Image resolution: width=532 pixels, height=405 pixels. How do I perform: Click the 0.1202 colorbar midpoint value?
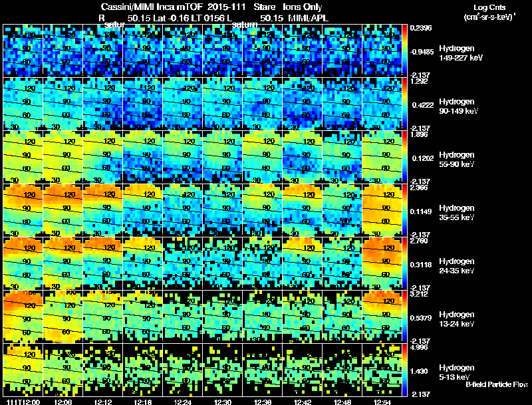point(423,158)
